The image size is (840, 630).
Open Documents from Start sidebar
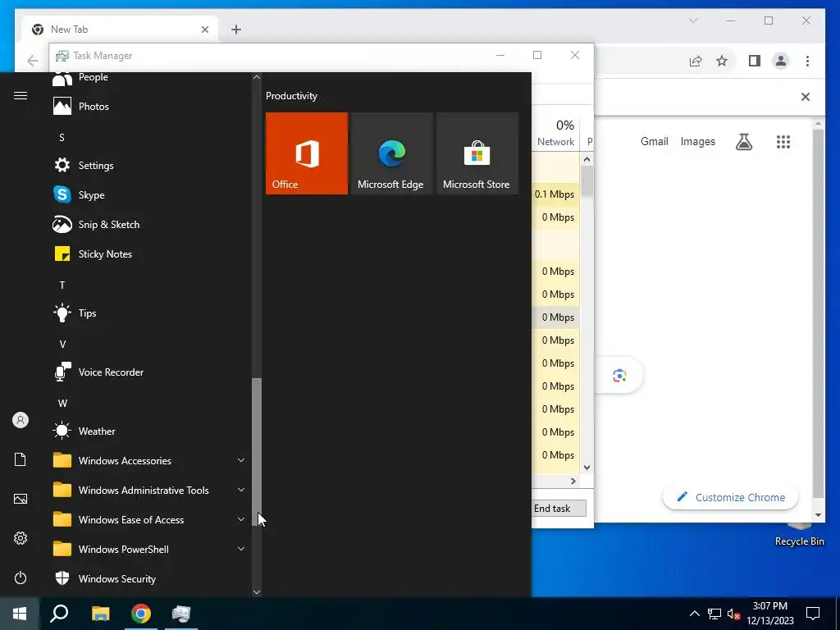pos(21,459)
